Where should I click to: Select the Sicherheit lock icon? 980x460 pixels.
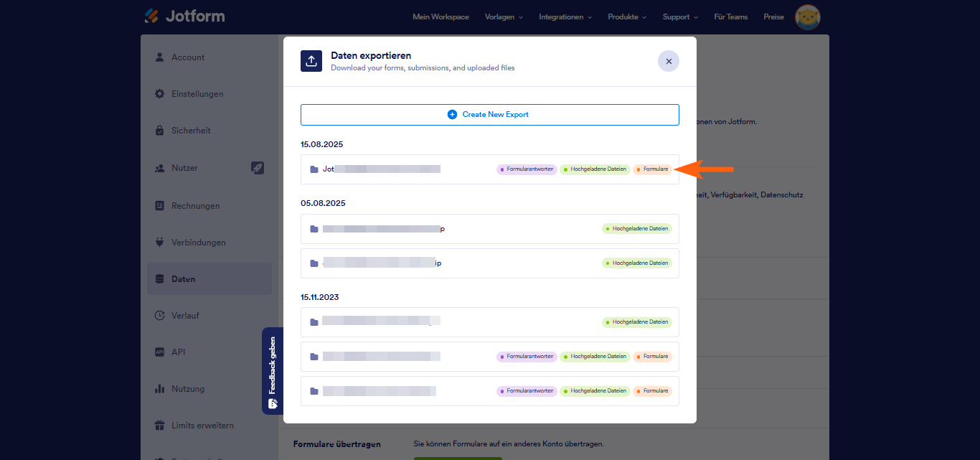[x=159, y=131]
